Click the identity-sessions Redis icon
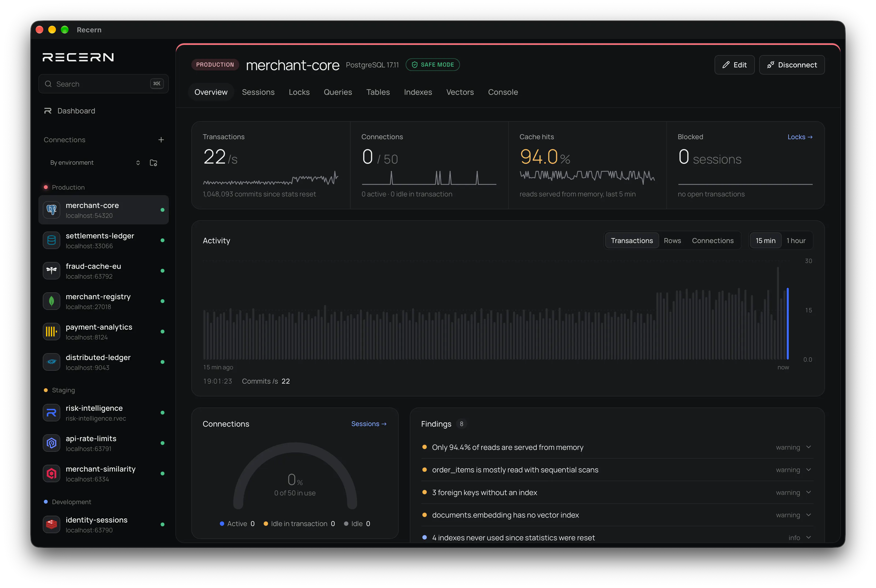The width and height of the screenshot is (876, 588). (52, 524)
